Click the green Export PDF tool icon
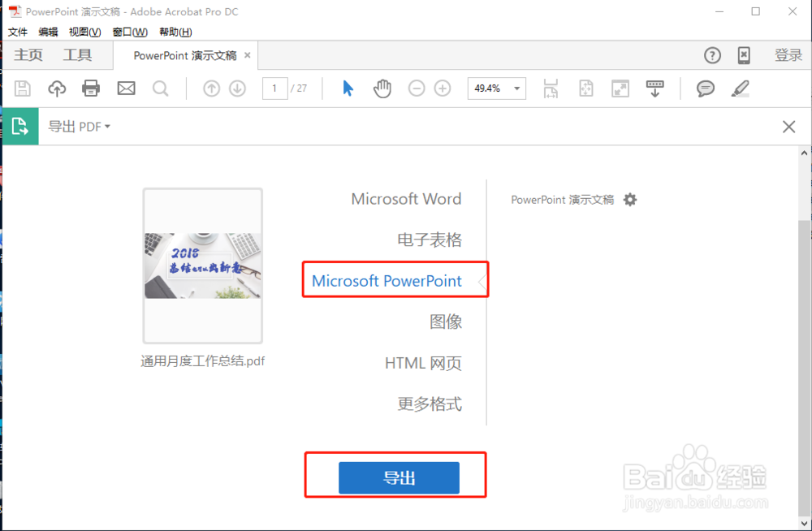Screen dimensions: 812x531 point(20,127)
